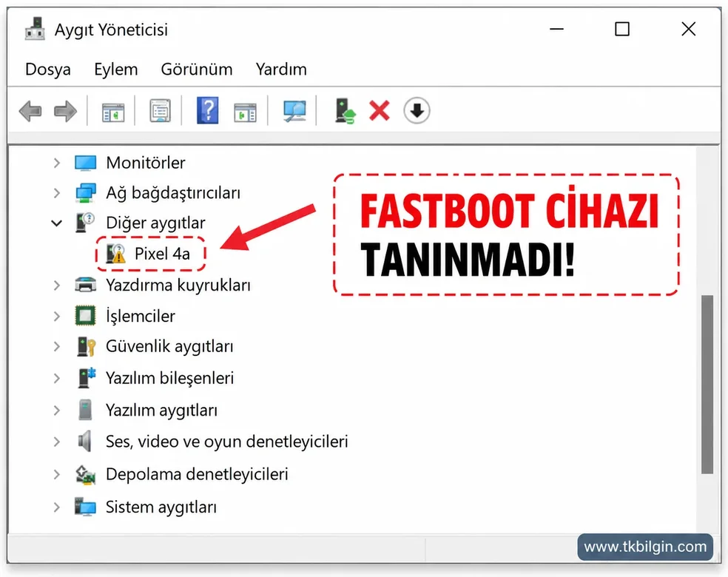Viewport: 728px width, 577px height.
Task: Click the Depolama denetleyicileri icon
Action: 85,474
